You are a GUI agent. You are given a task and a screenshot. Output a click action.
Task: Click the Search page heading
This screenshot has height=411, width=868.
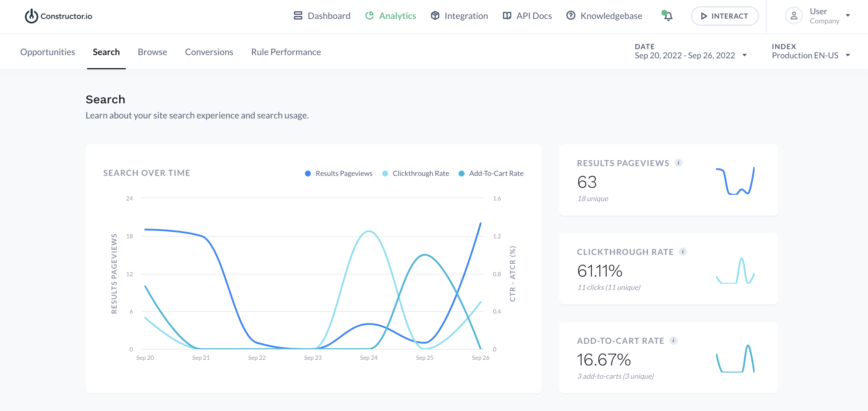(x=105, y=99)
